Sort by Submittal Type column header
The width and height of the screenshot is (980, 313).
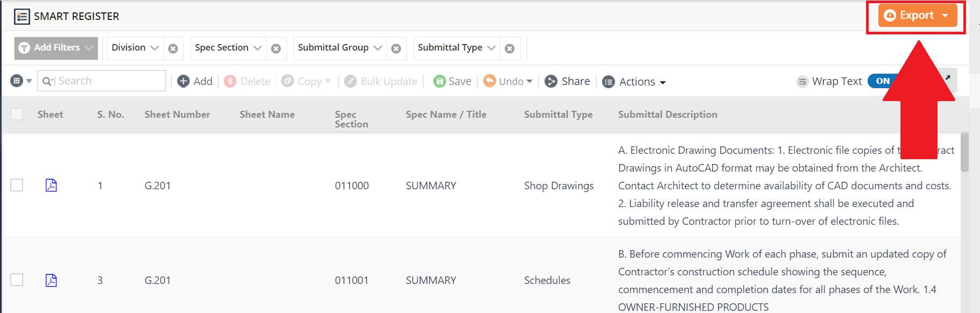[558, 115]
